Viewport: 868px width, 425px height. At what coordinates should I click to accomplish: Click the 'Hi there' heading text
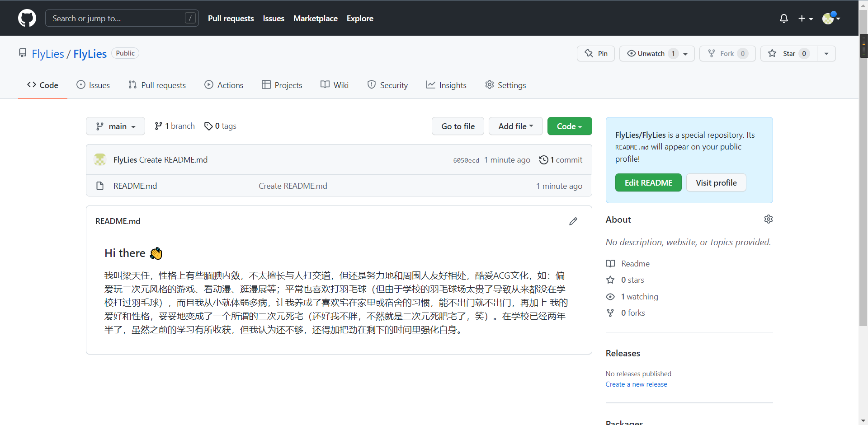(x=125, y=253)
